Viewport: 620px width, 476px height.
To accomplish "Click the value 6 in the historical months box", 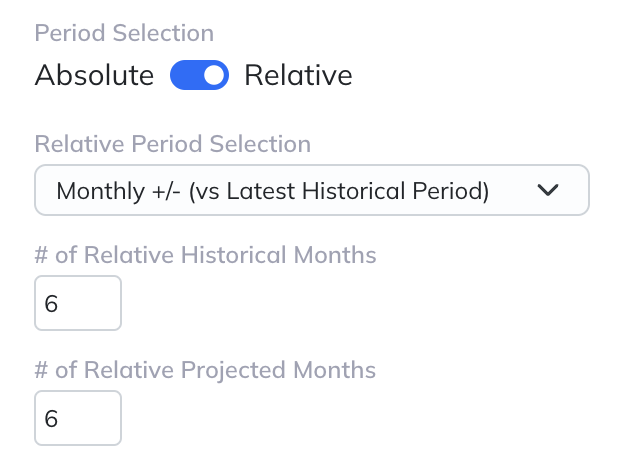I will [52, 304].
